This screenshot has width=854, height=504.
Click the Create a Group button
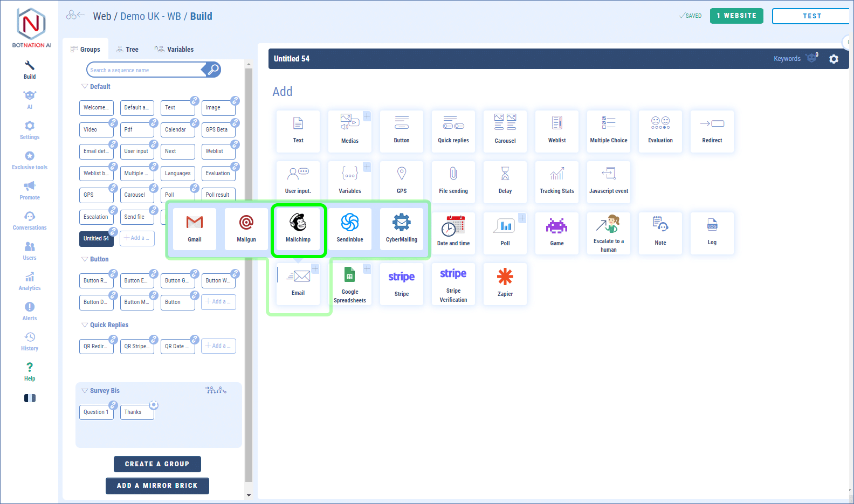157,464
